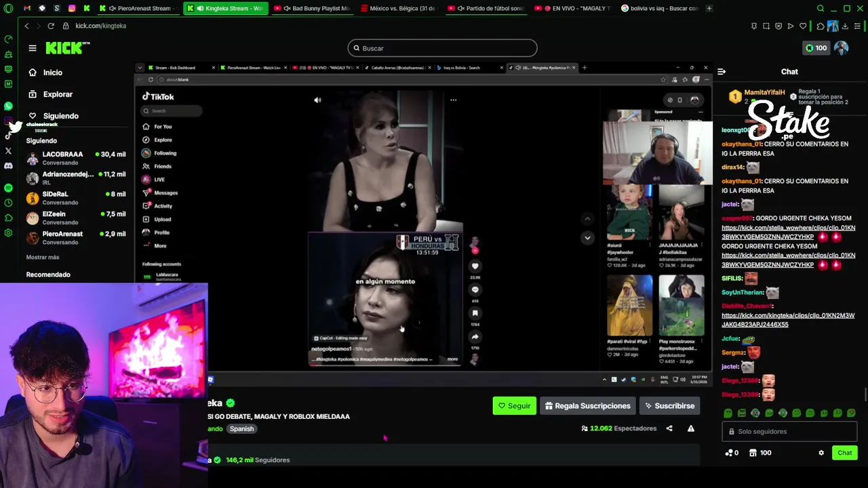Click next video chevron in TikTok stream
The image size is (868, 488).
click(587, 238)
